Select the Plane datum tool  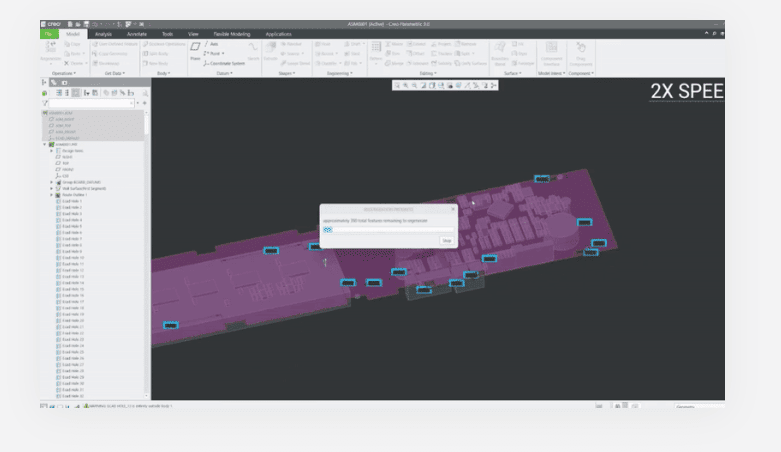pos(195,51)
